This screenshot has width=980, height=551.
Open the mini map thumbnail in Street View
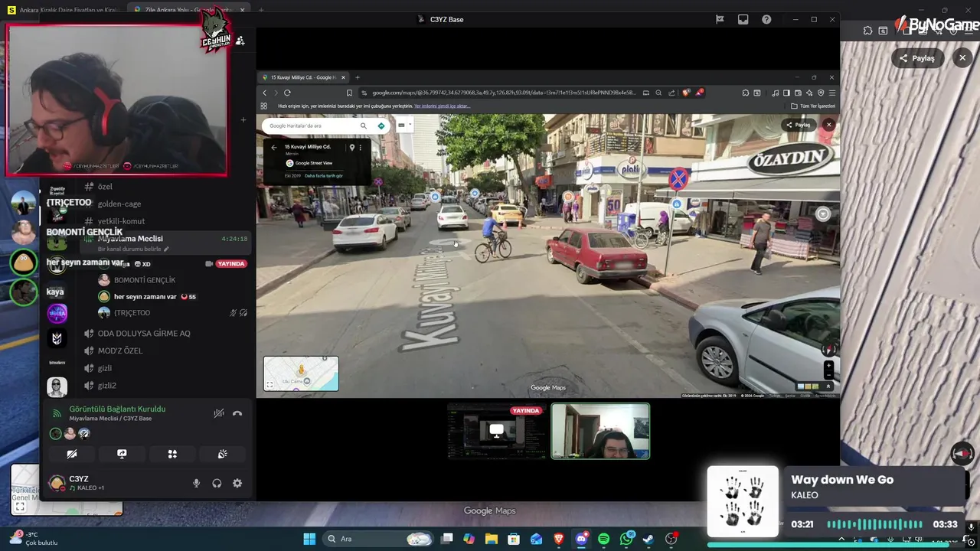(301, 373)
